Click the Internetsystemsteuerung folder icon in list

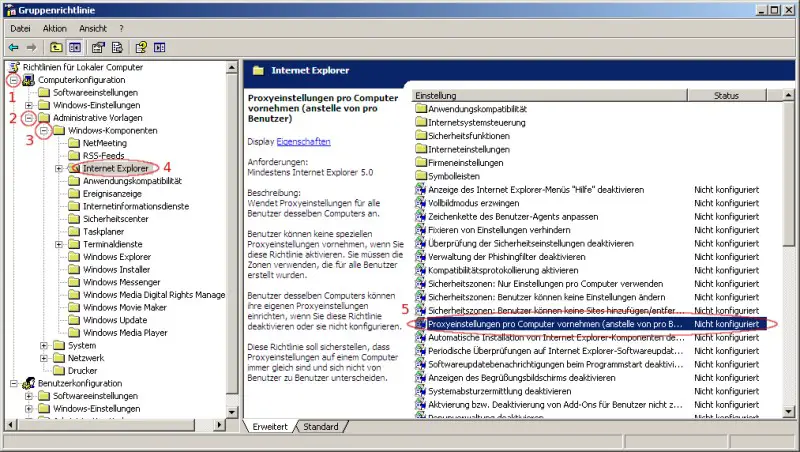(x=420, y=122)
